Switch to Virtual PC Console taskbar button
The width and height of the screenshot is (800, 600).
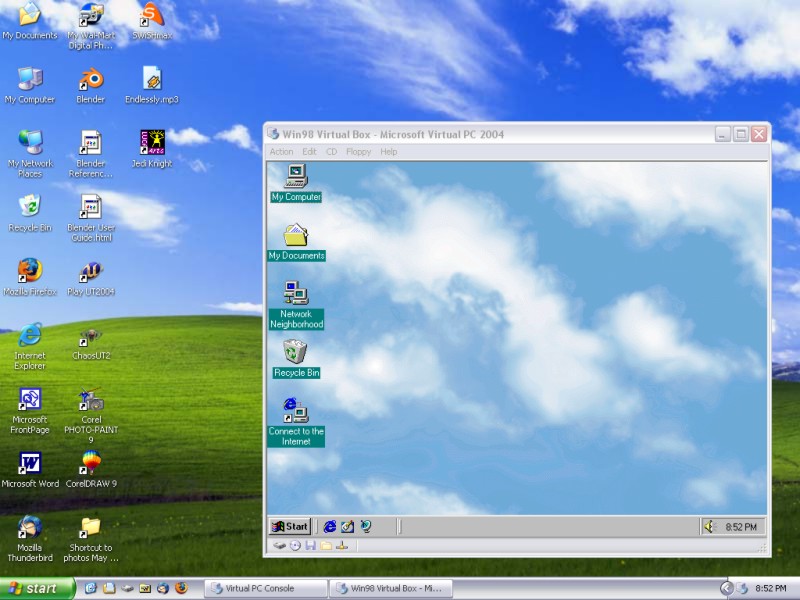point(265,588)
